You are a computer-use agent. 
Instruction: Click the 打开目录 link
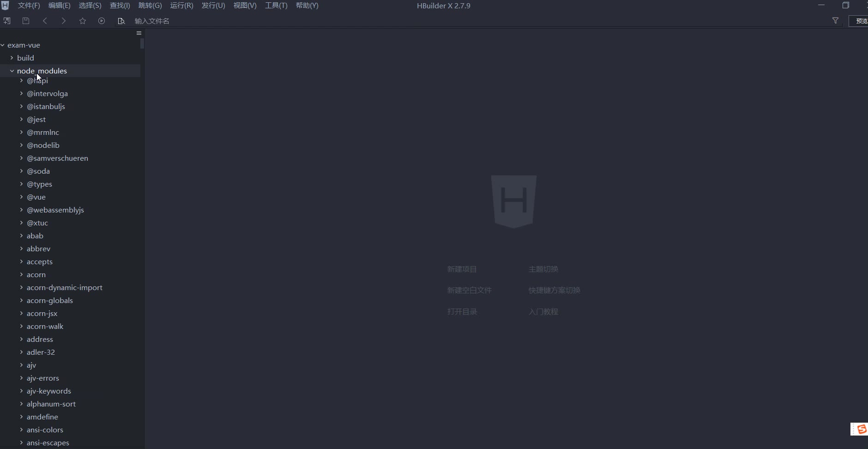(x=462, y=311)
